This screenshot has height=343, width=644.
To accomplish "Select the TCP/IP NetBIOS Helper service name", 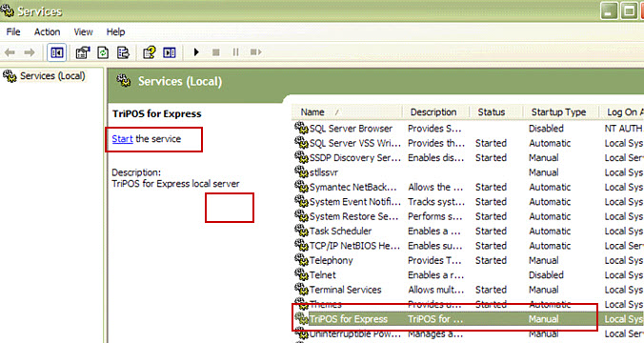I will 354,246.
